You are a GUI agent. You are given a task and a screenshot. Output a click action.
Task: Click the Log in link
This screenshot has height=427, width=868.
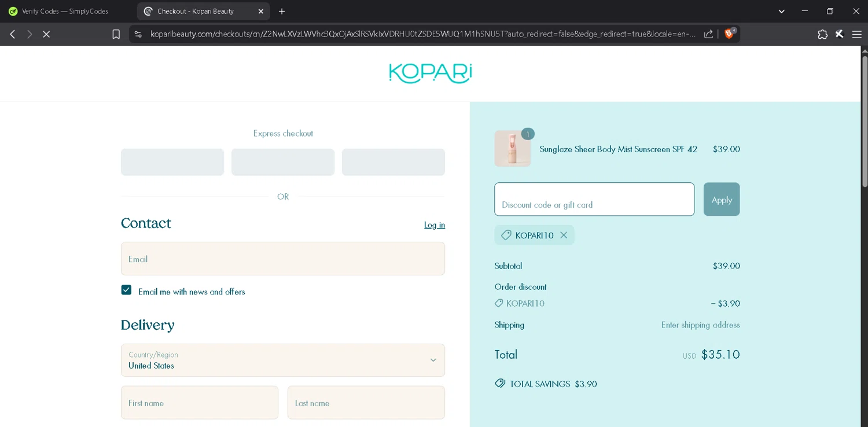[x=435, y=225]
